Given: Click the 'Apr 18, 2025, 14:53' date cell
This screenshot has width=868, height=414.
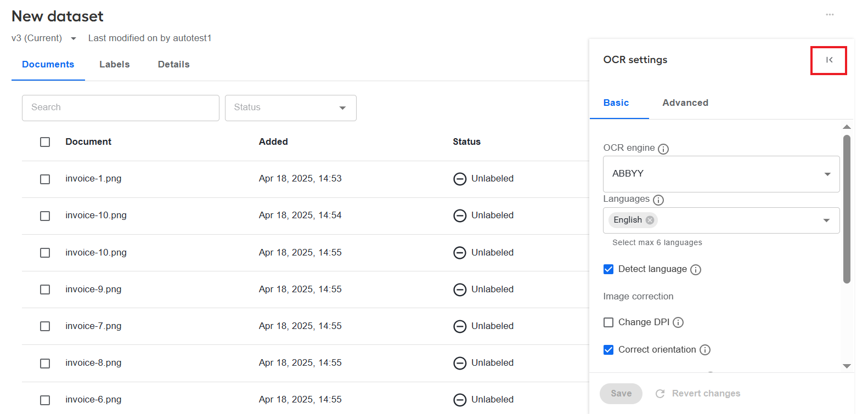Looking at the screenshot, I should [x=300, y=179].
